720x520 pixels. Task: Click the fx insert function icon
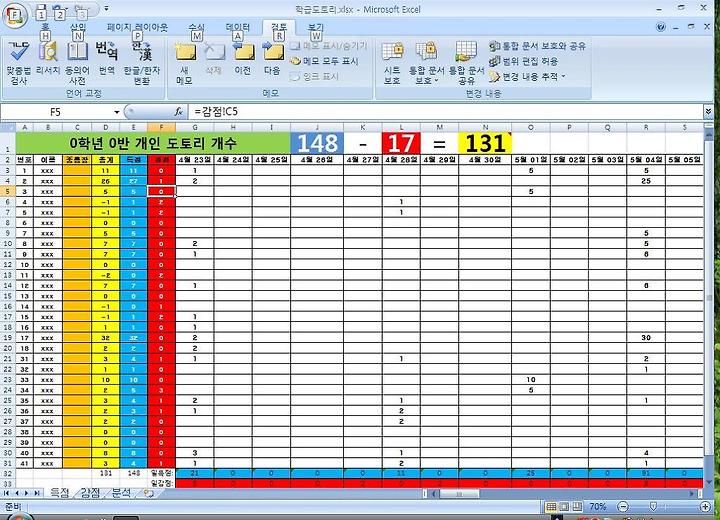click(x=179, y=112)
